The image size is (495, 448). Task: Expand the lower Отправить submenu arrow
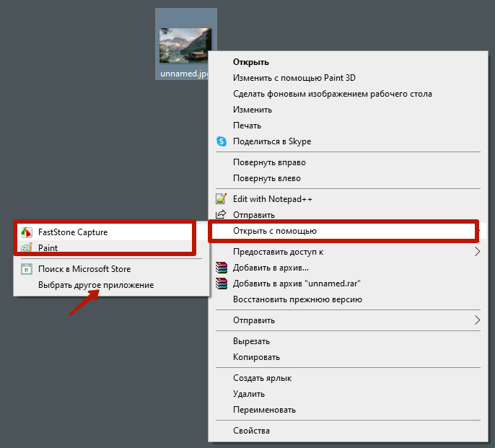476,320
